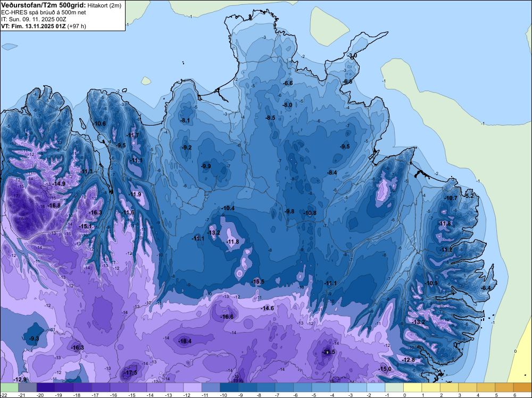Select the -14.9 temperature value

click(59, 183)
